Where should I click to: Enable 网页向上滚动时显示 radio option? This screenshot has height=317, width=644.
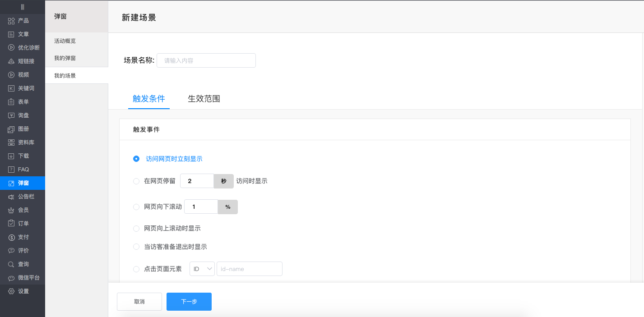136,229
